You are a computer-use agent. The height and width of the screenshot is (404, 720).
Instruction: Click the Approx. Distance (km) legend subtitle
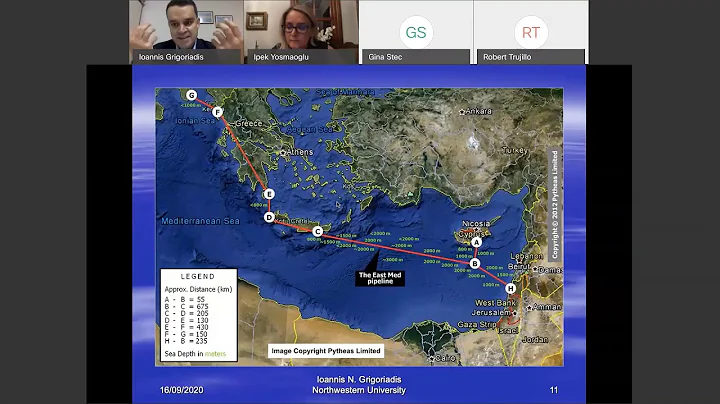198,289
